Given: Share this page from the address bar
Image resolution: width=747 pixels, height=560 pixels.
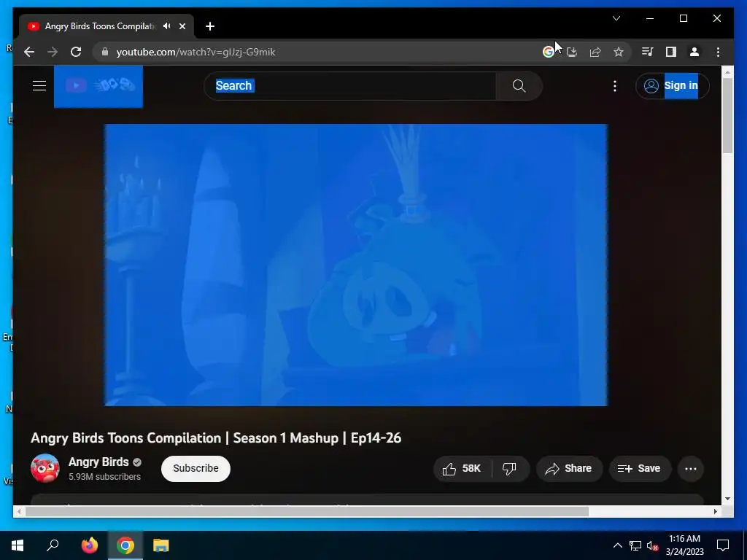Looking at the screenshot, I should (x=595, y=52).
